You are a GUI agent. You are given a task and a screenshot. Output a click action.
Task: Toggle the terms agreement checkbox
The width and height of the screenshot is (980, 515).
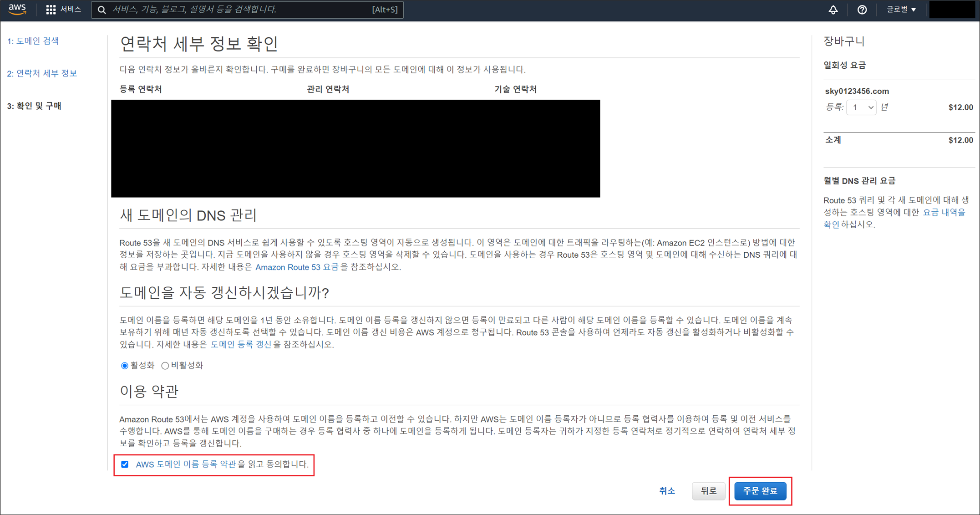(125, 464)
